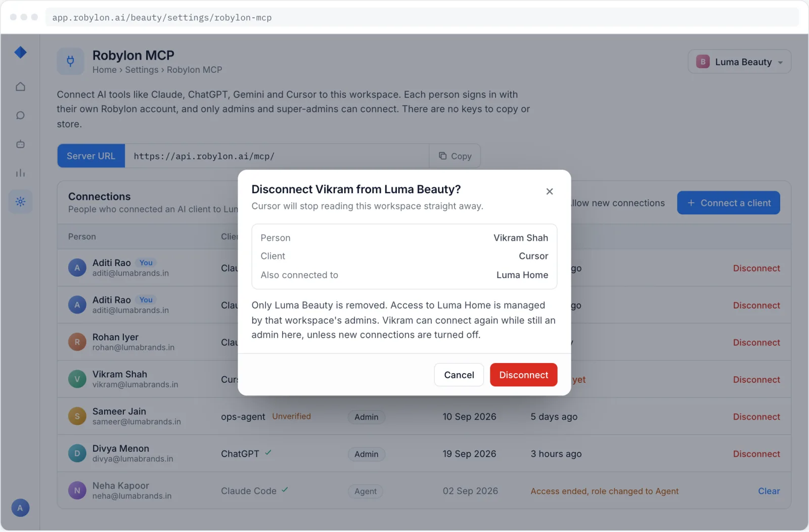Disconnect Sameer Jain's ops-agent connection

coord(756,417)
